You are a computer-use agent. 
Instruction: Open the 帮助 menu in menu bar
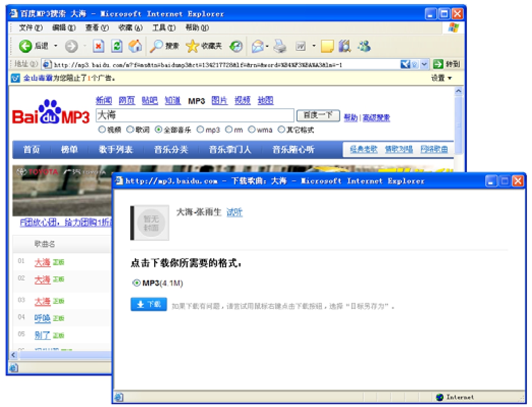click(x=197, y=28)
